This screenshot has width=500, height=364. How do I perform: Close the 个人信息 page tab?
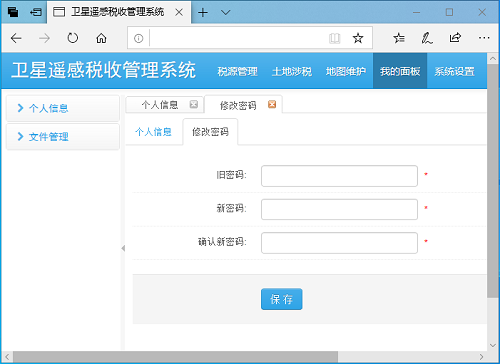coord(194,104)
